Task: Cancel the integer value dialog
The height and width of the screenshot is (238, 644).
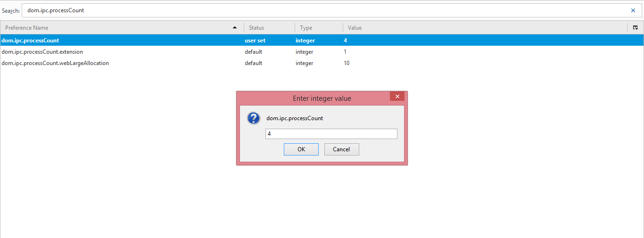Action: [341, 149]
